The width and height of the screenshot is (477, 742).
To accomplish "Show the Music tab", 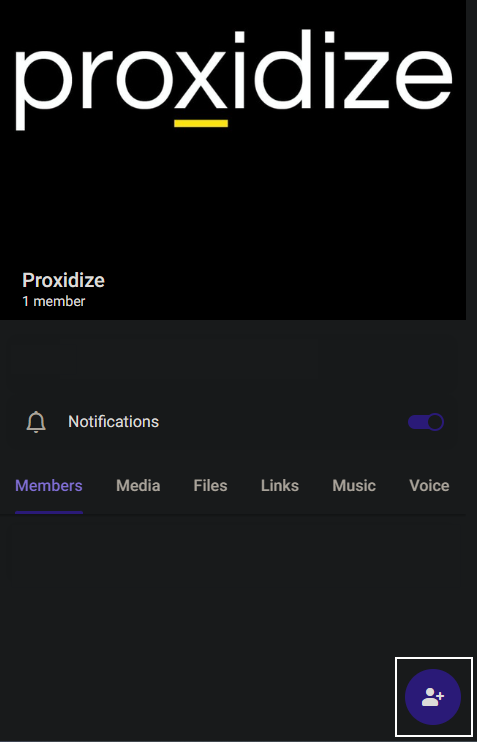I will (354, 486).
